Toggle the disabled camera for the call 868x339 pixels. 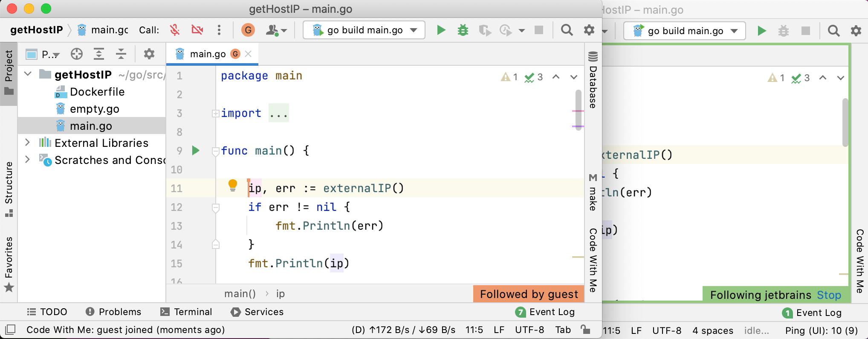click(x=197, y=30)
